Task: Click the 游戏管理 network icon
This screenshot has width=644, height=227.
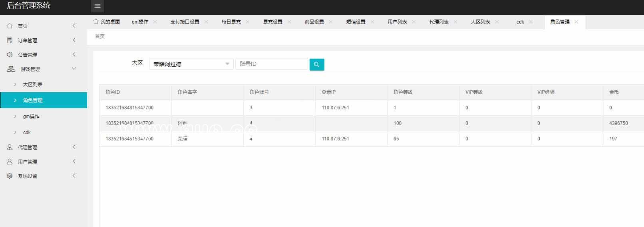Action: 11,69
